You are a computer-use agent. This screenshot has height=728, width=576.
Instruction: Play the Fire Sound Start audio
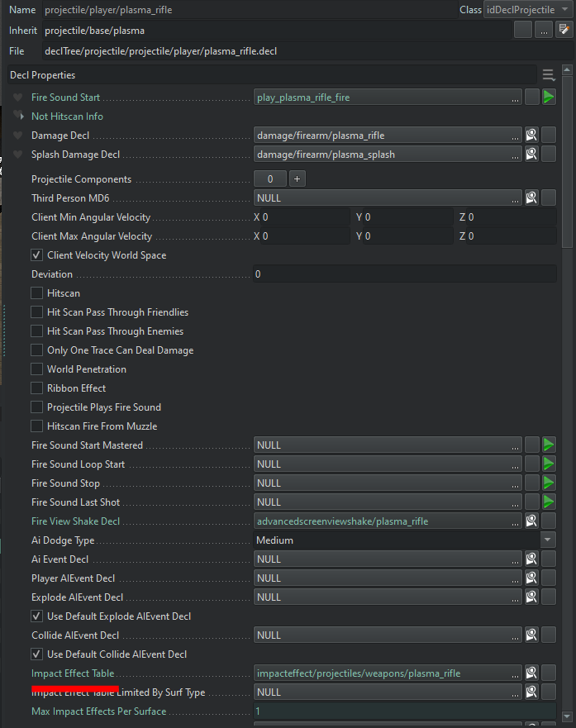coord(549,97)
